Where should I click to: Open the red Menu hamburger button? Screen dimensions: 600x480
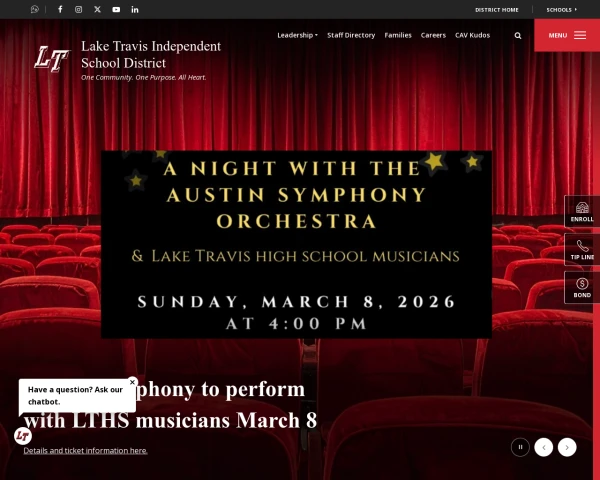click(x=567, y=35)
